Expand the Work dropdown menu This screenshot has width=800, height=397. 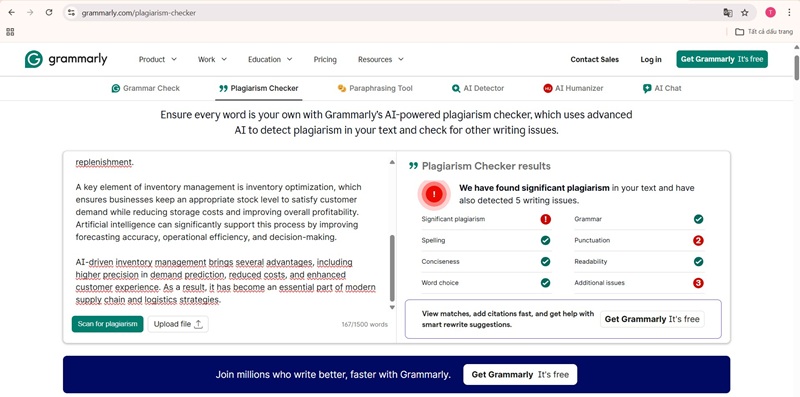point(212,59)
